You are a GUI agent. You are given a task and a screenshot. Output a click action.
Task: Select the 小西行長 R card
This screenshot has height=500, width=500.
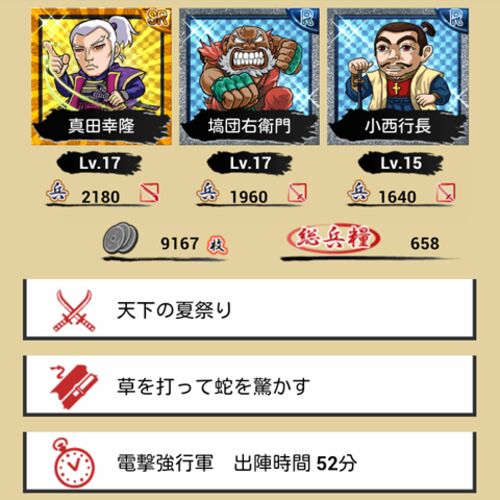point(398,77)
